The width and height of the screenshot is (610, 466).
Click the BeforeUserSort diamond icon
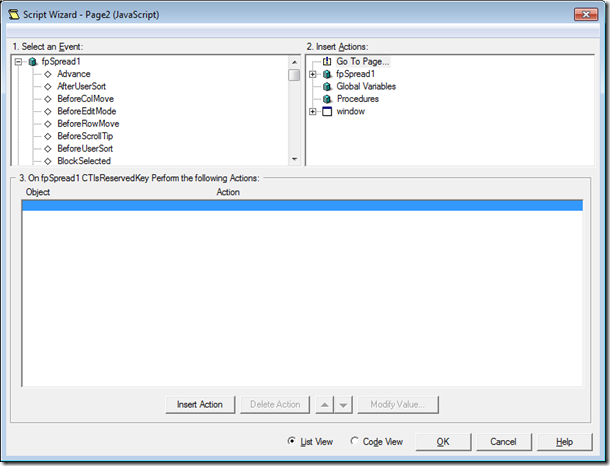coord(48,149)
